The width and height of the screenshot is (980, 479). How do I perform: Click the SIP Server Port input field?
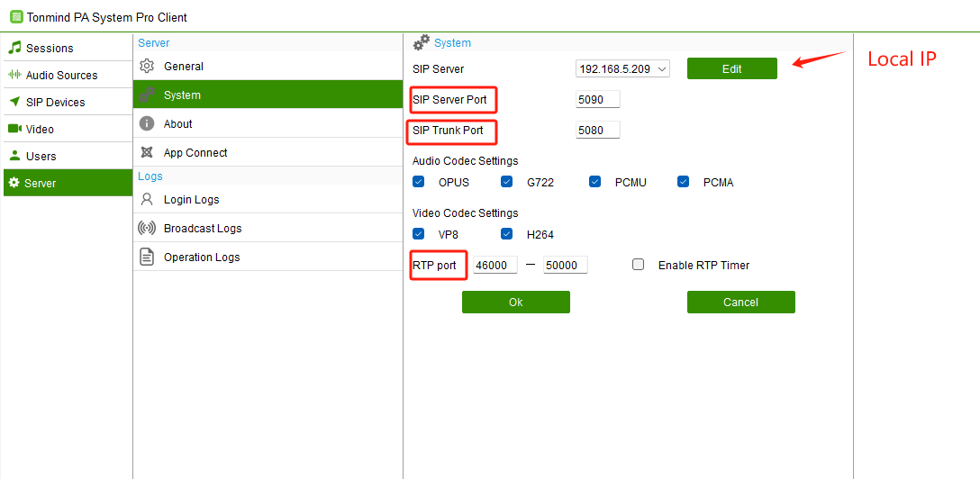pyautogui.click(x=597, y=99)
